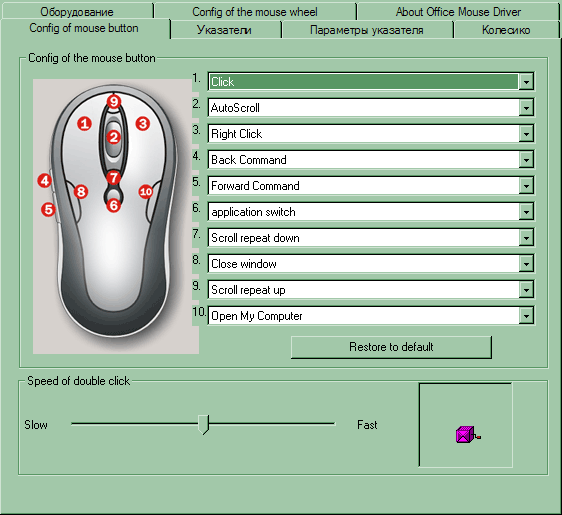This screenshot has height=515, width=562.
Task: Open the application switch dropdown arrow
Action: (x=526, y=212)
